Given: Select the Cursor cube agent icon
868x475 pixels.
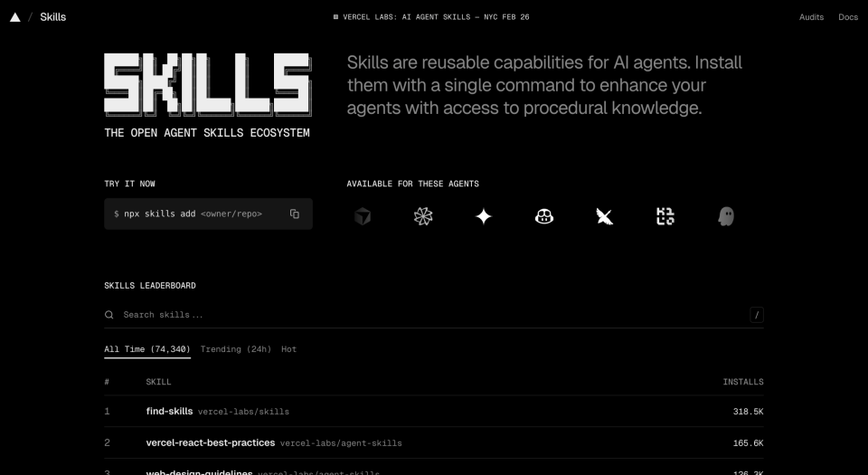Looking at the screenshot, I should (x=363, y=216).
